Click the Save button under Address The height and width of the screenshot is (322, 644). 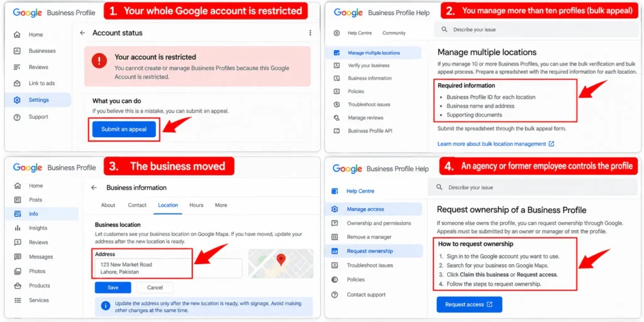tap(113, 287)
